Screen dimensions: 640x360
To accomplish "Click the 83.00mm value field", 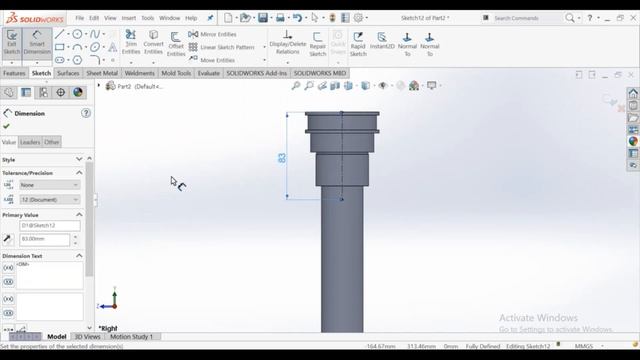I will [44, 239].
